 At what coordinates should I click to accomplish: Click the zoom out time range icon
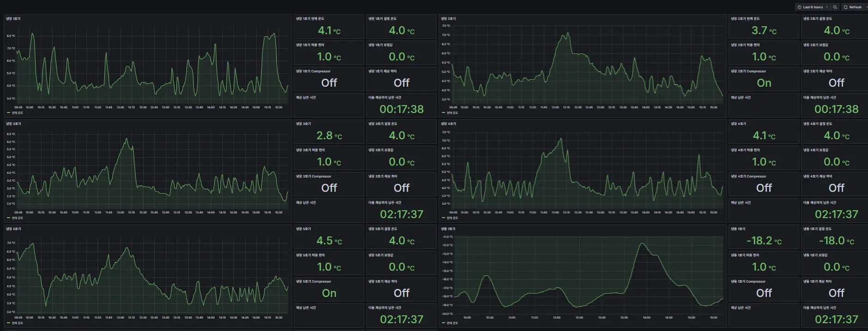click(835, 7)
